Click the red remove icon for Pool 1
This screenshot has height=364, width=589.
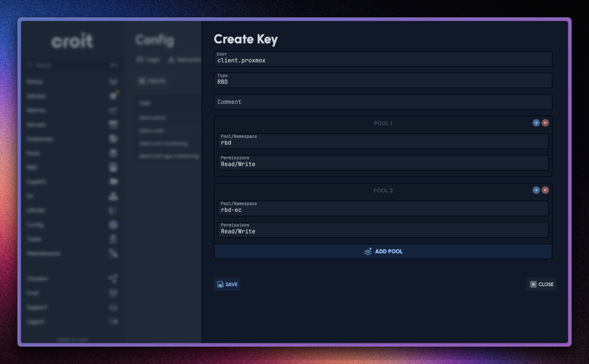pyautogui.click(x=545, y=123)
